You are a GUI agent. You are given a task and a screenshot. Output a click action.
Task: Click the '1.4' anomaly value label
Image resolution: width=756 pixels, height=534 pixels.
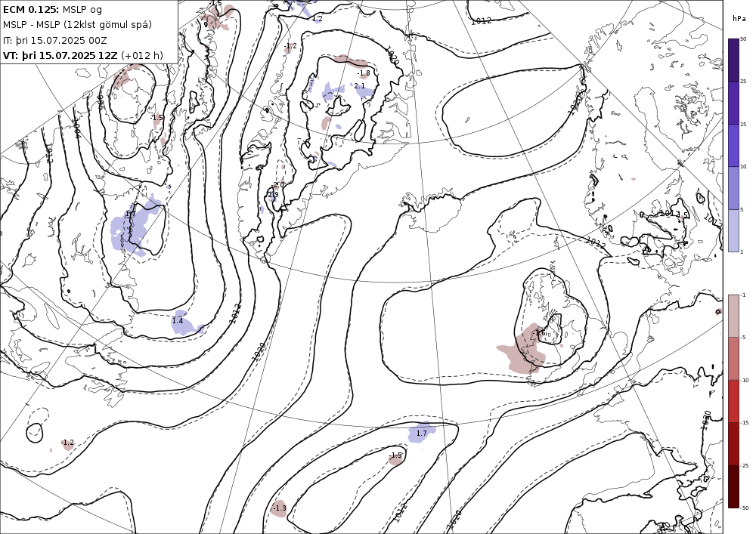coord(178,321)
